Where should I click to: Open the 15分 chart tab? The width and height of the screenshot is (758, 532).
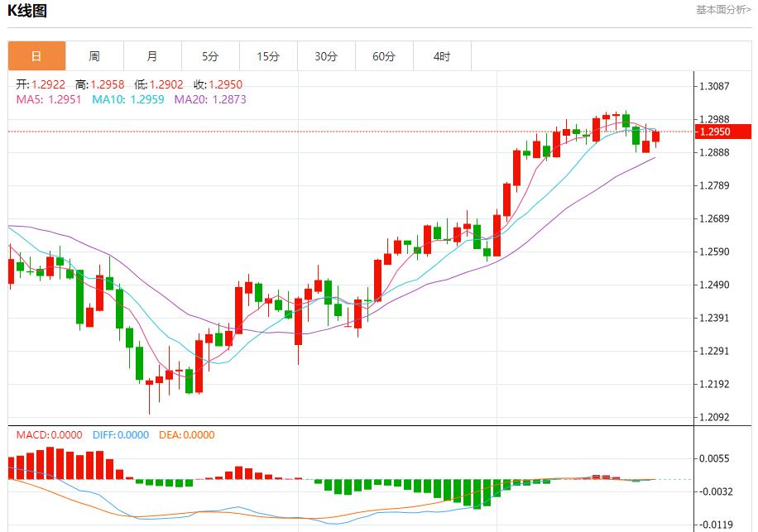pos(269,56)
